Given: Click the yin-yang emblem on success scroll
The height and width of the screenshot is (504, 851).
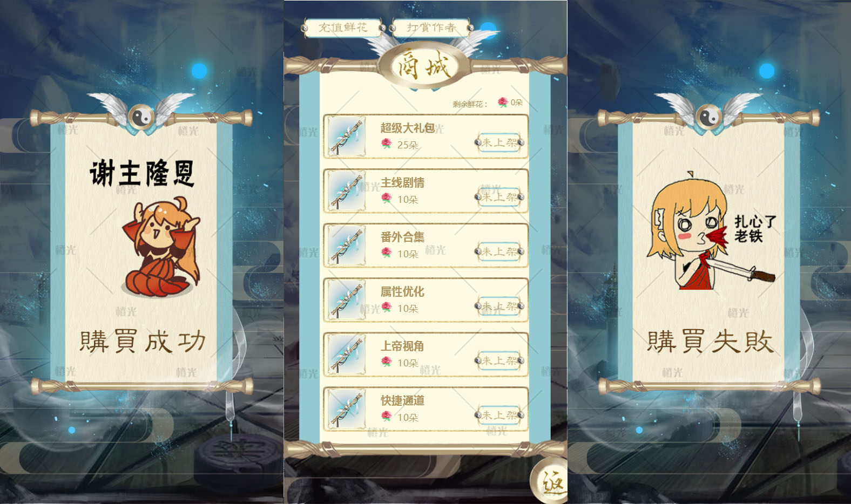Looking at the screenshot, I should (141, 116).
